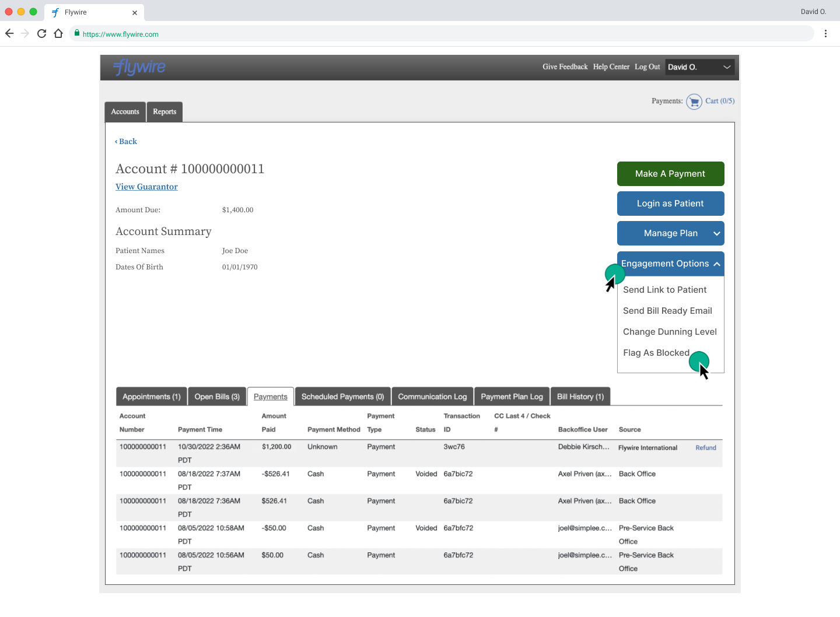This screenshot has width=840, height=617.
Task: Close the Flywire browser tab
Action: pos(135,12)
